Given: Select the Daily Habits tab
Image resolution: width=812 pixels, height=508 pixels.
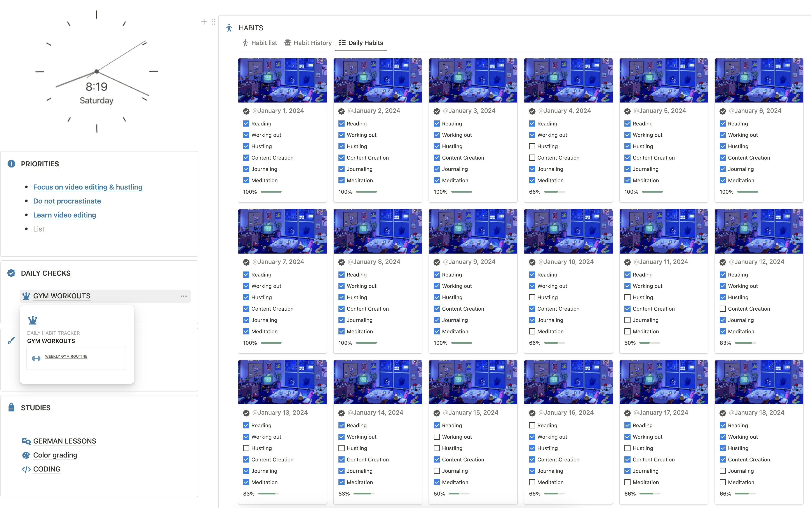Looking at the screenshot, I should coord(361,43).
